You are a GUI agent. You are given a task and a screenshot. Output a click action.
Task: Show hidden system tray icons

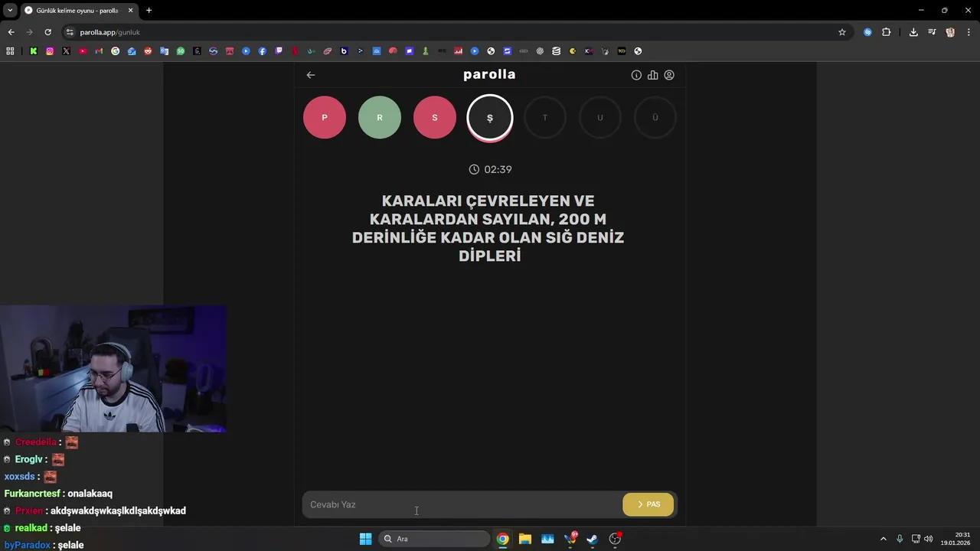click(883, 539)
